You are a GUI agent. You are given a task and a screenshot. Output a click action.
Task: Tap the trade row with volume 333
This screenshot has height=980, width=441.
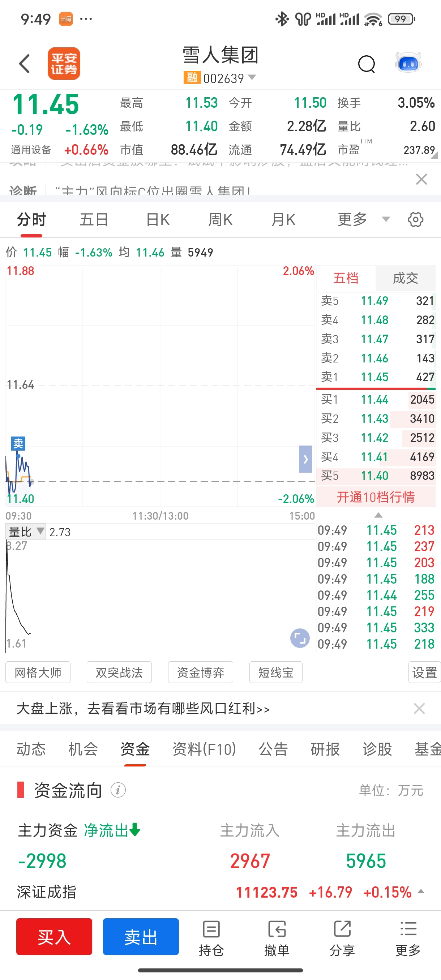tap(376, 628)
